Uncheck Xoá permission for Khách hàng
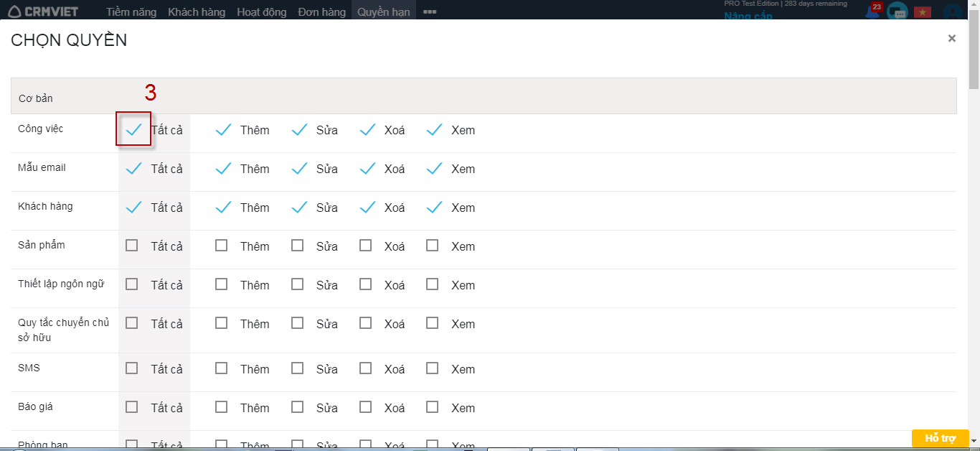Image resolution: width=980 pixels, height=451 pixels. (367, 208)
